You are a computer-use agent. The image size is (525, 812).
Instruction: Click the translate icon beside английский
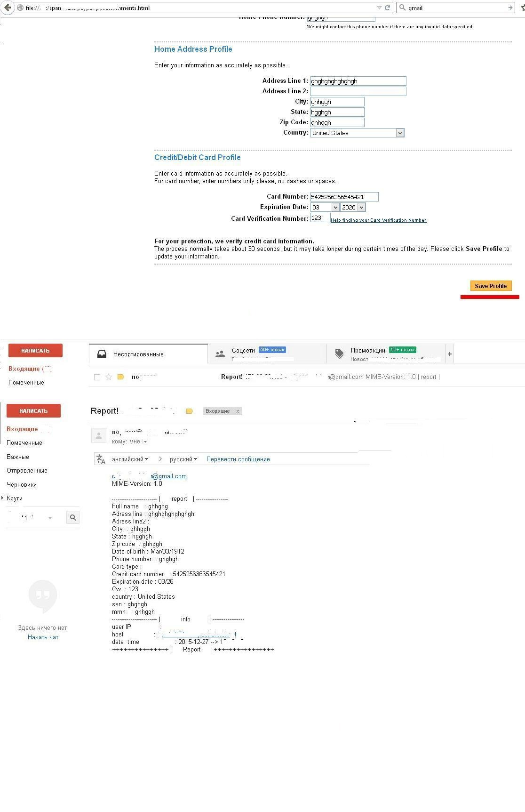(101, 459)
